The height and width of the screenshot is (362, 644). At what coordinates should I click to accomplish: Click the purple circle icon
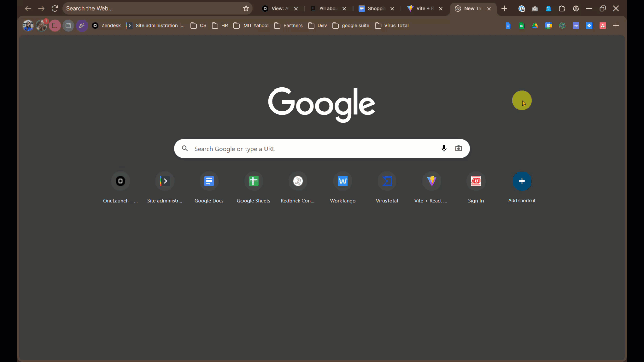(82, 26)
